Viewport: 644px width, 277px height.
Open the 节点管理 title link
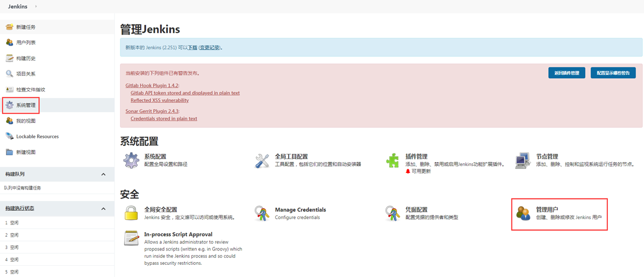[547, 157]
